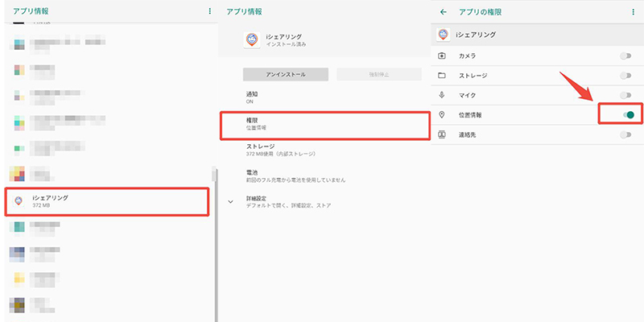The width and height of the screenshot is (644, 322).
Task: Tap the 強制停止 button
Action: click(x=378, y=74)
